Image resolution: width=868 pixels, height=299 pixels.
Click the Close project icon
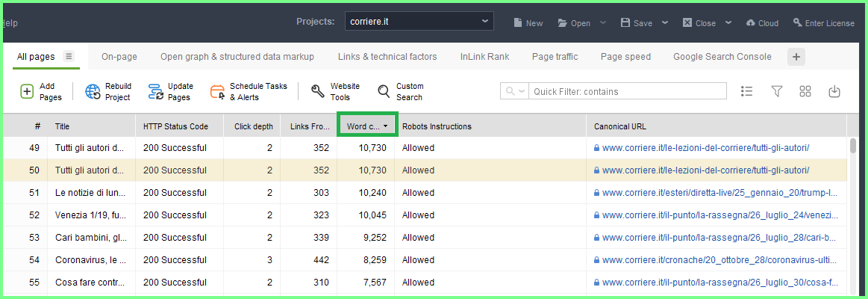coord(687,22)
